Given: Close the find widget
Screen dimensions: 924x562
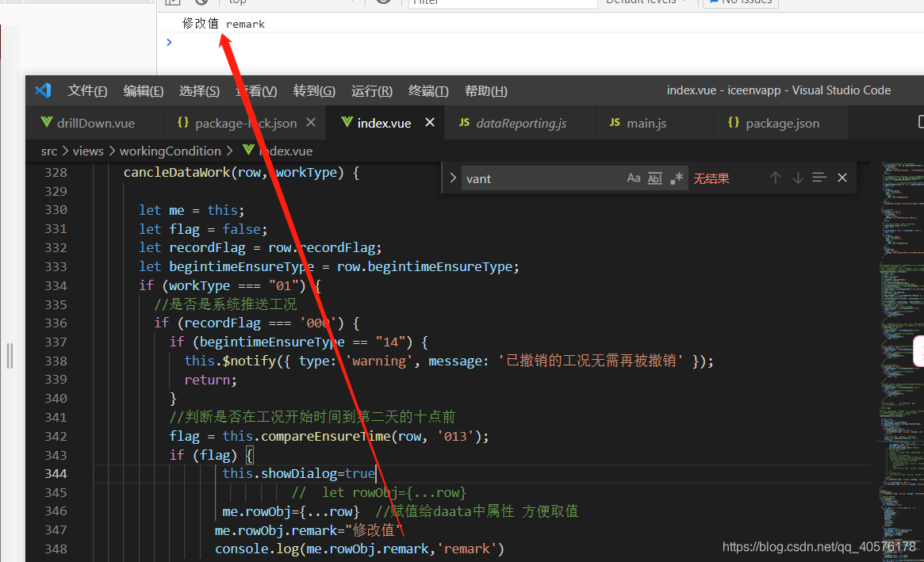Looking at the screenshot, I should [x=842, y=178].
